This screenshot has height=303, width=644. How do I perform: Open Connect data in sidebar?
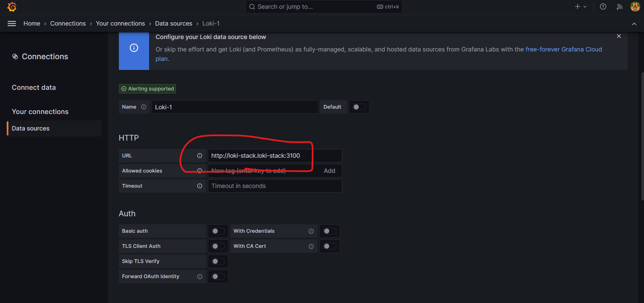pyautogui.click(x=34, y=87)
